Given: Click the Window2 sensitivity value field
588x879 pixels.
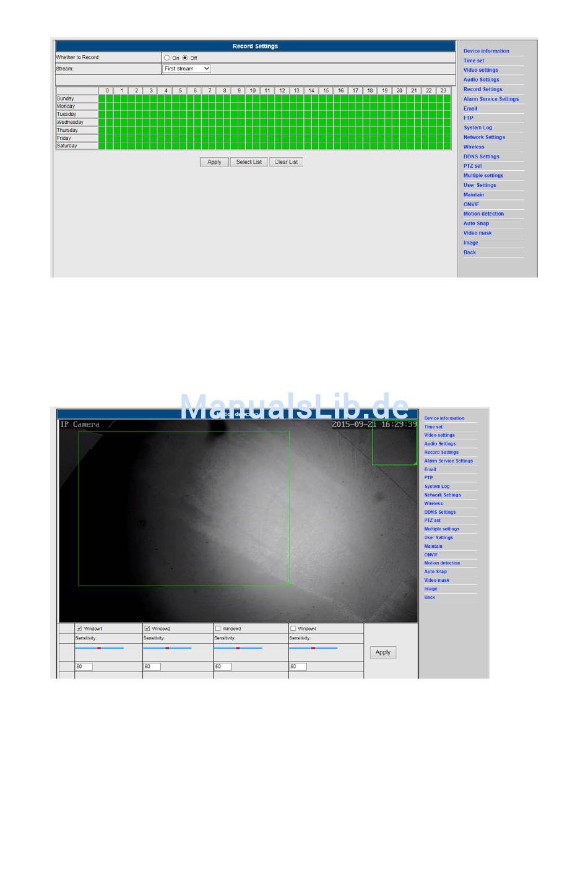Looking at the screenshot, I should (x=152, y=667).
